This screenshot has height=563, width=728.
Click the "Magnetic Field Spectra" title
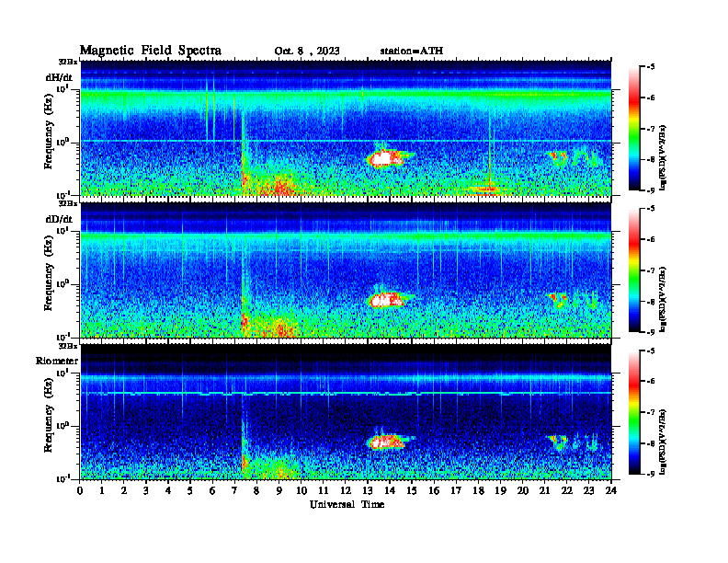[x=151, y=51]
